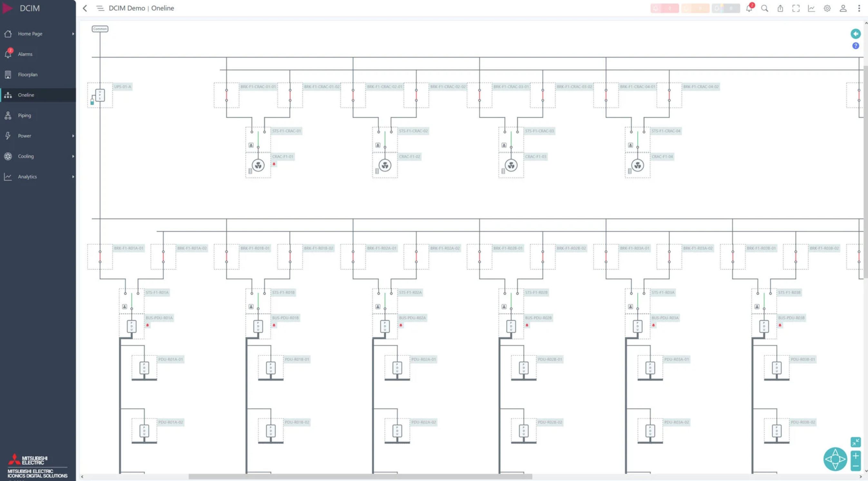Expand the Power submenu arrow
Image resolution: width=868 pixels, height=481 pixels.
[x=73, y=136]
